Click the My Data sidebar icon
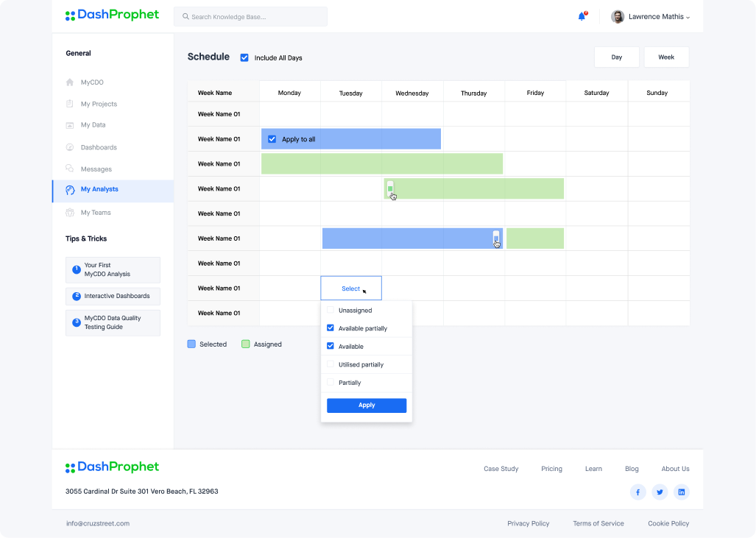The width and height of the screenshot is (756, 538). pos(70,125)
